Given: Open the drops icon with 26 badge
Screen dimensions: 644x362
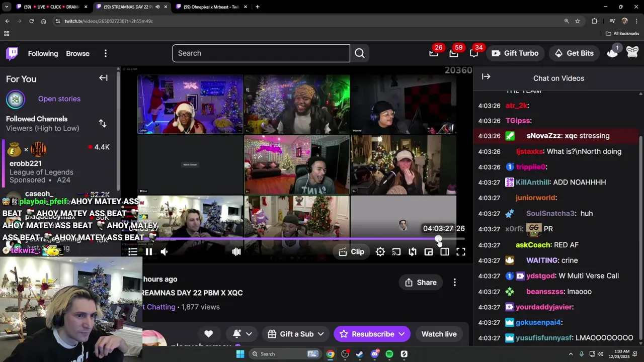Looking at the screenshot, I should [x=434, y=53].
